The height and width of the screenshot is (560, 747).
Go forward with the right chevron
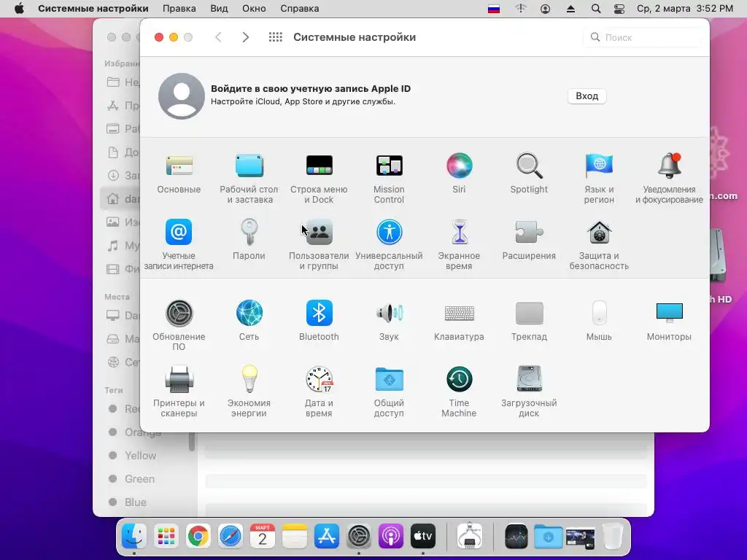[245, 37]
